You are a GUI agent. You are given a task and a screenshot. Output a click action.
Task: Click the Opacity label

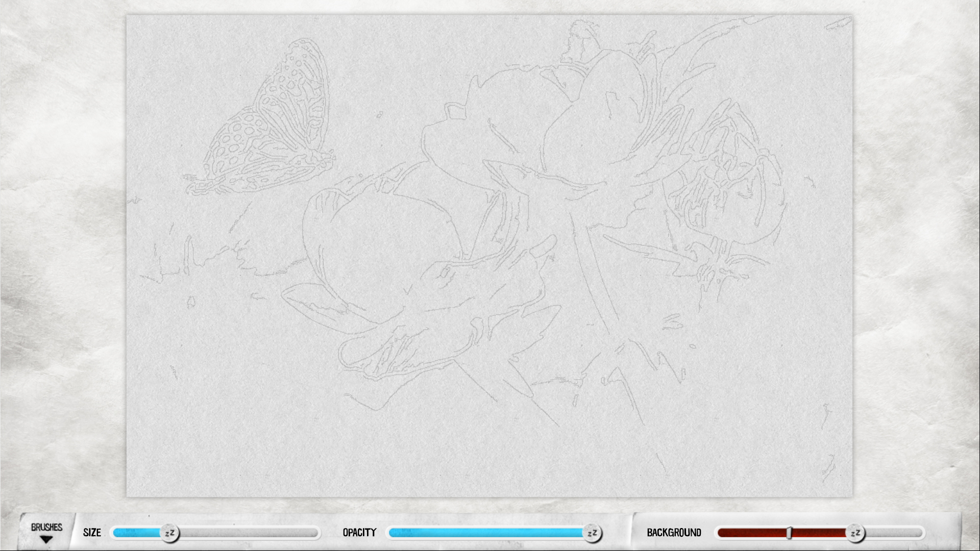coord(359,533)
